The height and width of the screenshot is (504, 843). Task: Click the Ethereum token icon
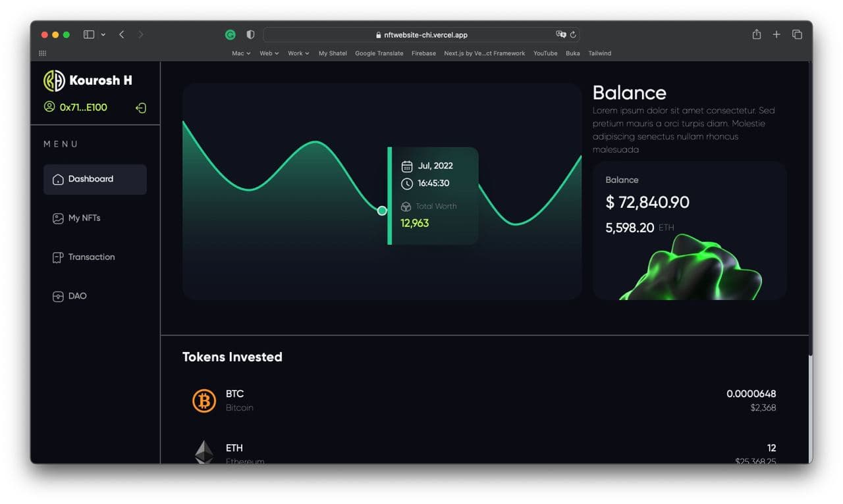204,452
